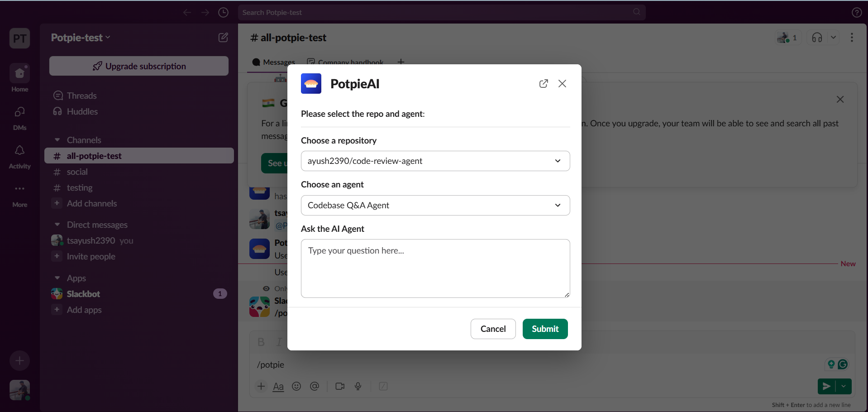Collapse the Apps section

[57, 278]
